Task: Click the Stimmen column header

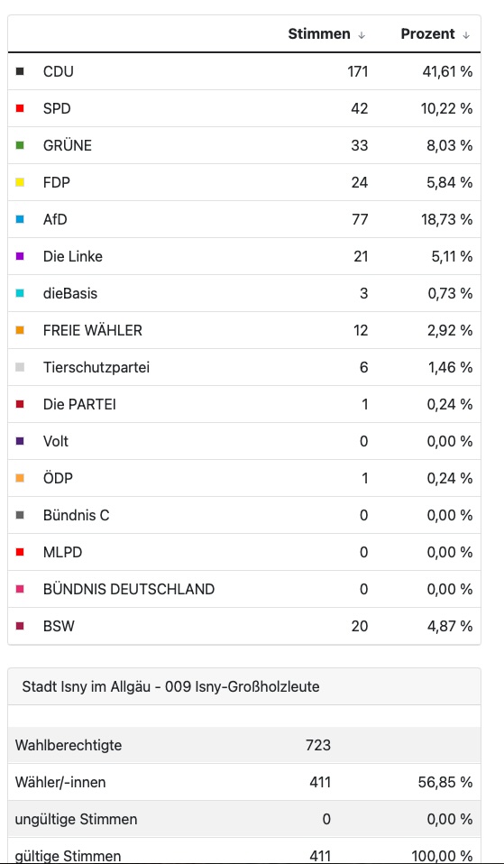Action: [x=319, y=34]
